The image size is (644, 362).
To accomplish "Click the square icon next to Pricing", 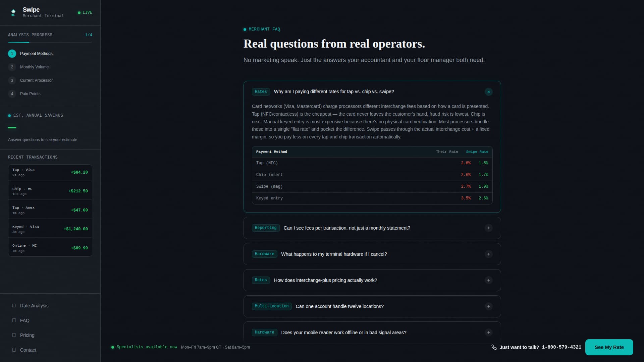I will click(14, 335).
